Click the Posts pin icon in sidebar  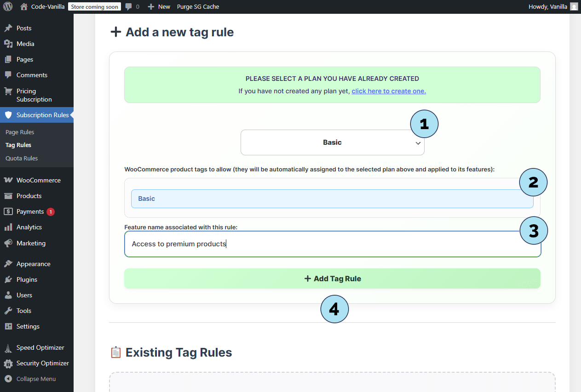8,28
